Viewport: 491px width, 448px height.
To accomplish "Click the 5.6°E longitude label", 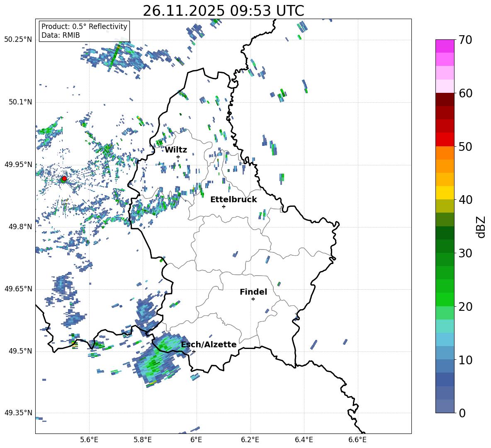I will coord(89,440).
